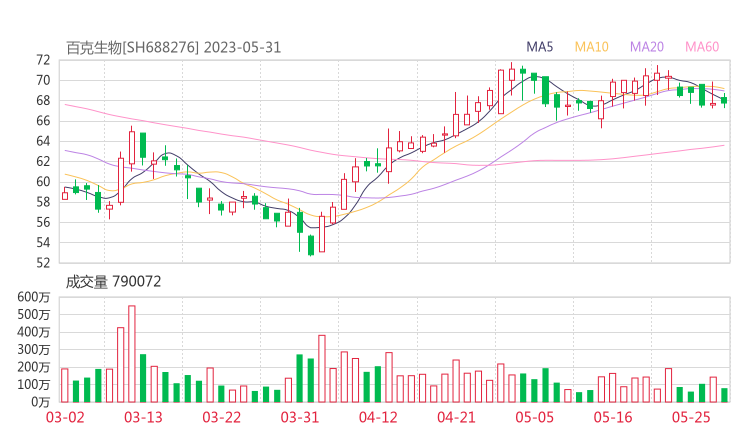Click the MA10 legend label
740x440 pixels.
pyautogui.click(x=591, y=47)
